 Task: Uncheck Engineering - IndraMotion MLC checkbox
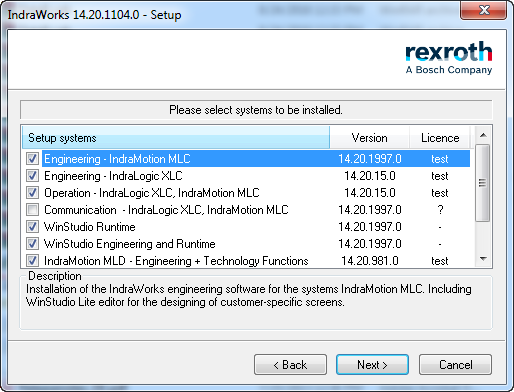(x=32, y=159)
